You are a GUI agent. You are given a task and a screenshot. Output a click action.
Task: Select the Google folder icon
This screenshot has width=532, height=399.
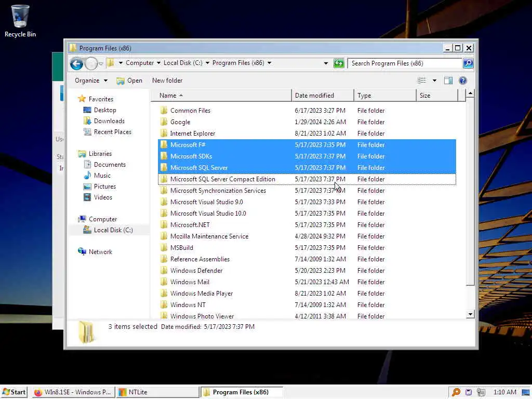[164, 122]
